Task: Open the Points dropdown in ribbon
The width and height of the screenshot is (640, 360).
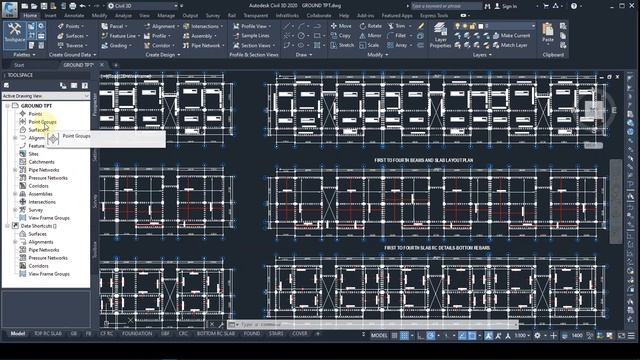Action: [x=70, y=26]
